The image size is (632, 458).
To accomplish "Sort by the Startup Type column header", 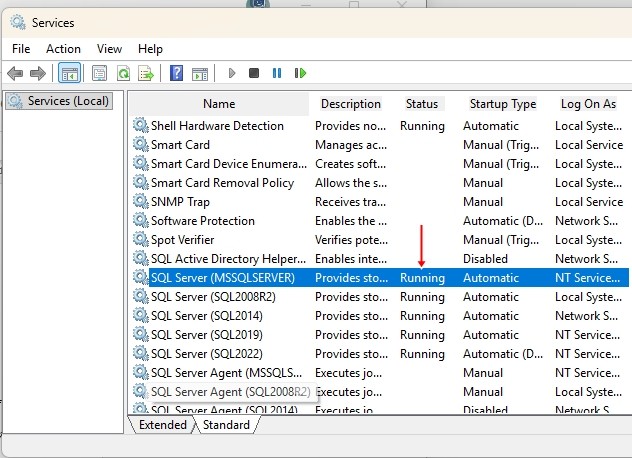I will coord(502,104).
